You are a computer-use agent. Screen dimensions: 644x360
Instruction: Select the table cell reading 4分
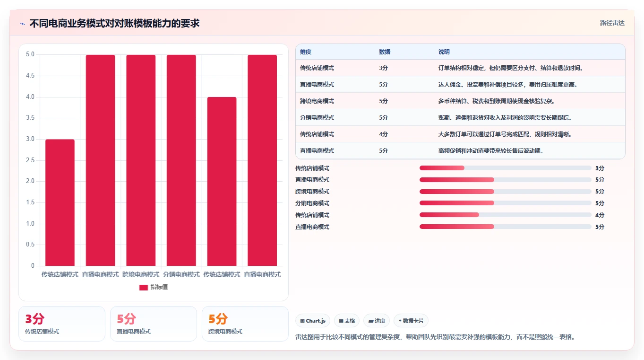(x=383, y=134)
